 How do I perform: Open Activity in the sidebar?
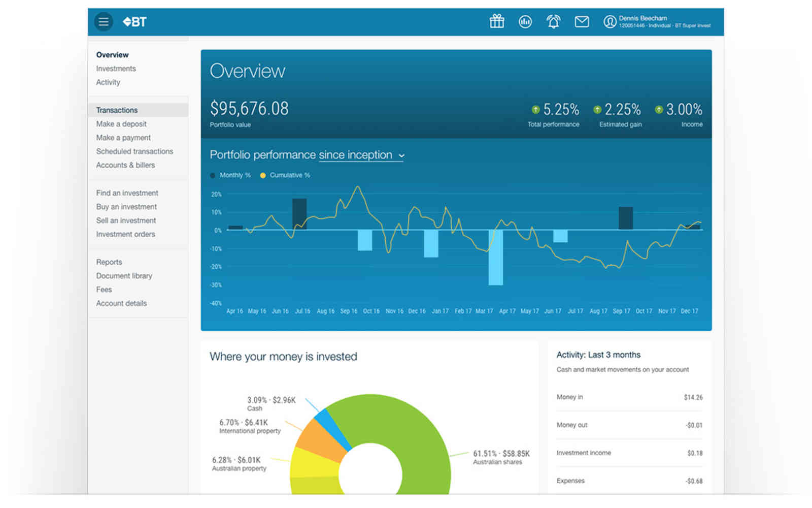coord(108,82)
